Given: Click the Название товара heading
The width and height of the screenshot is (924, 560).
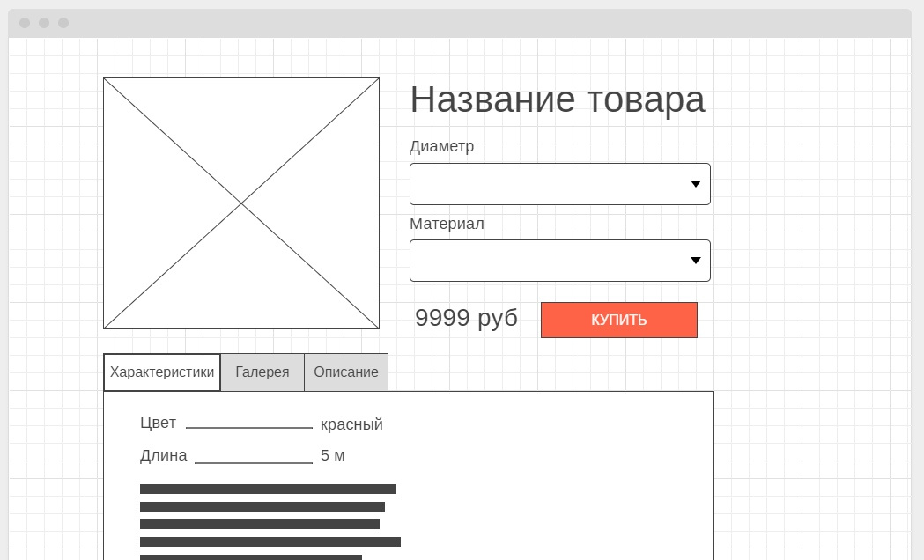Looking at the screenshot, I should [x=558, y=99].
